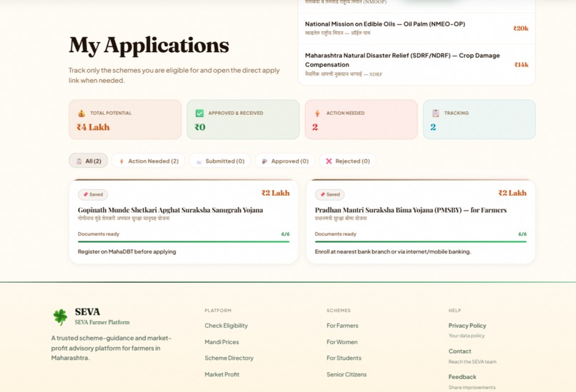Click the inbox icon in Submitted filter
Image resolution: width=576 pixels, height=392 pixels.
199,161
